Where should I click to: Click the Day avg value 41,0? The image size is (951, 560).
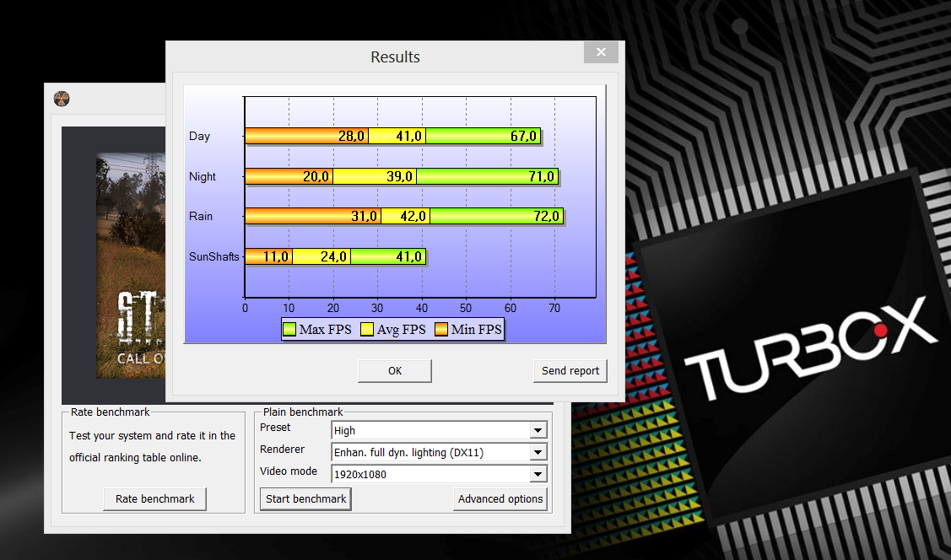408,137
